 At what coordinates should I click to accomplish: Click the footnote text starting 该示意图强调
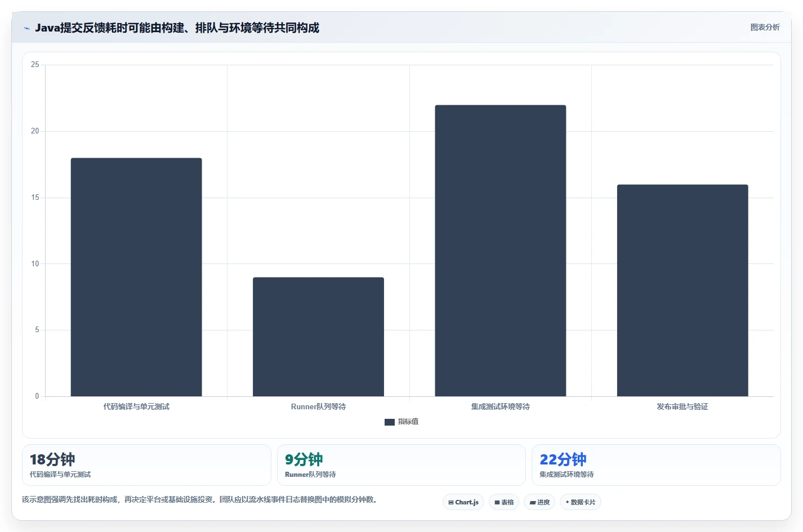pyautogui.click(x=199, y=499)
